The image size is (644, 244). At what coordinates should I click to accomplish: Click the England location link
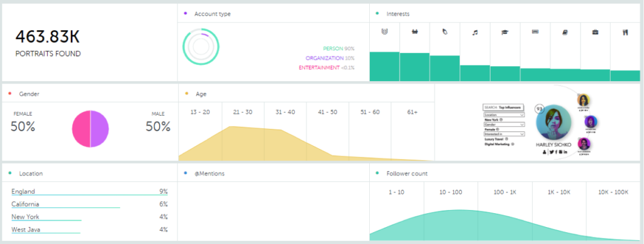(x=23, y=191)
